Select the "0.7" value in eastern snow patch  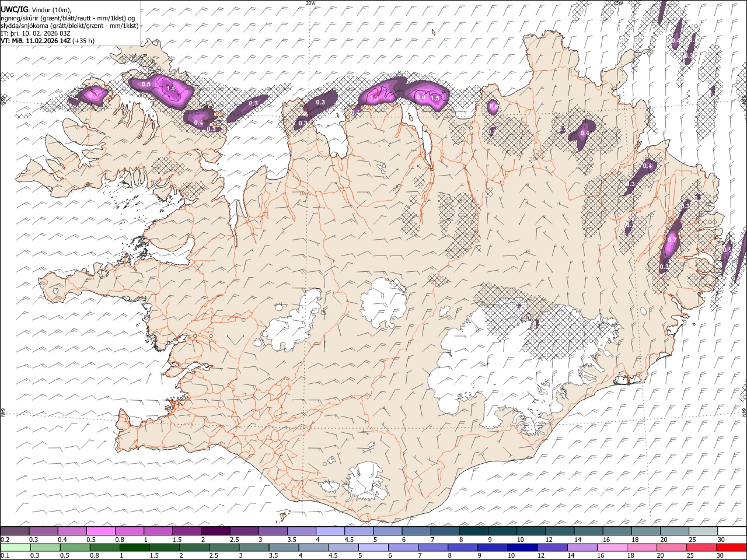tap(672, 240)
